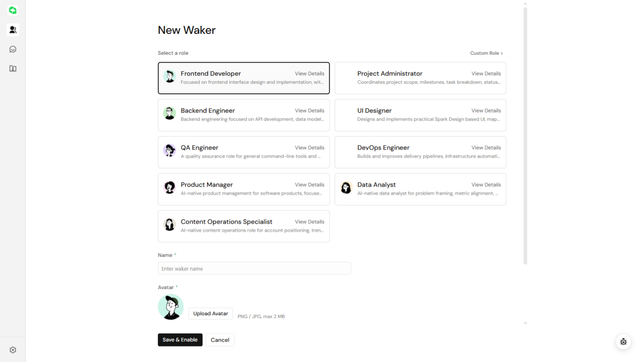Click the bug debug icon button
The height and width of the screenshot is (362, 644).
pyautogui.click(x=623, y=342)
